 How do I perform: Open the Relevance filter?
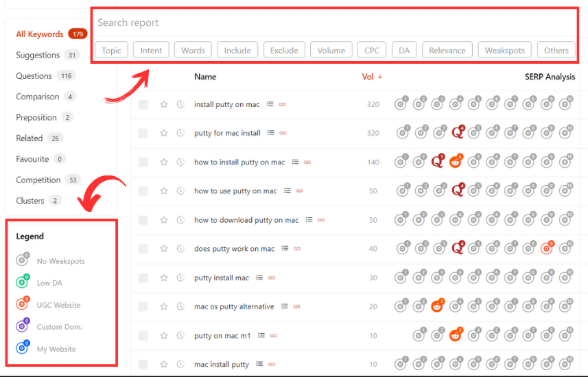pos(447,50)
